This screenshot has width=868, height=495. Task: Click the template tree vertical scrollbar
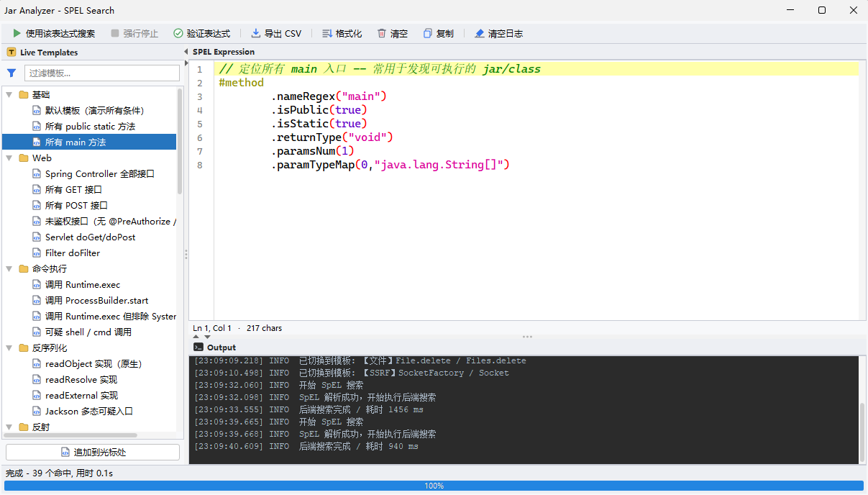[181, 140]
